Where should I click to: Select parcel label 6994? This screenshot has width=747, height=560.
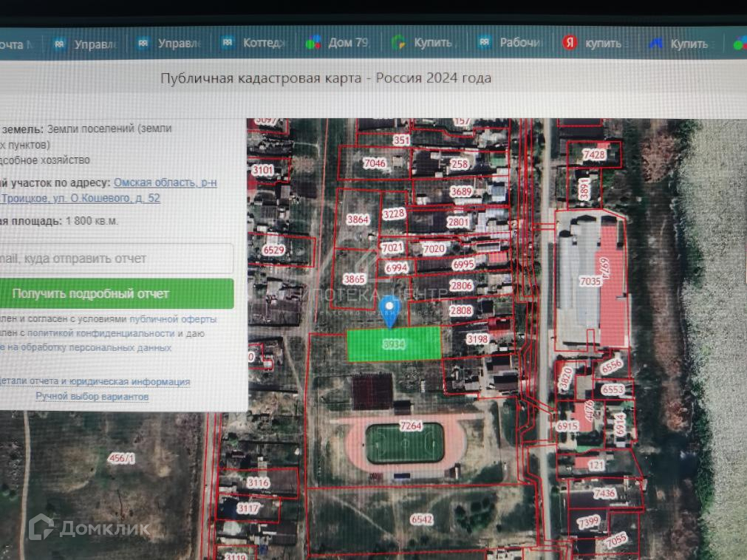(x=397, y=268)
